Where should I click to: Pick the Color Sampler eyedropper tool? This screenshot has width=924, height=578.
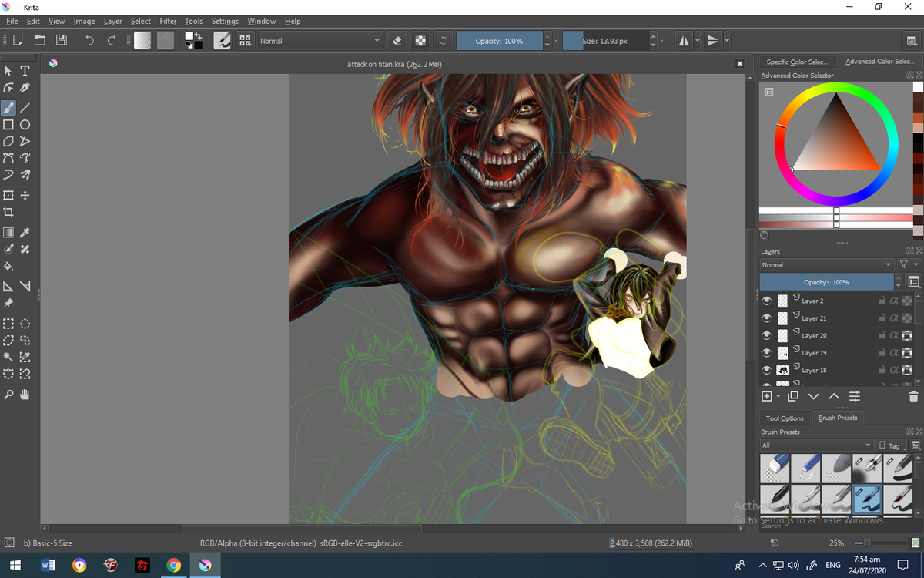tap(25, 232)
